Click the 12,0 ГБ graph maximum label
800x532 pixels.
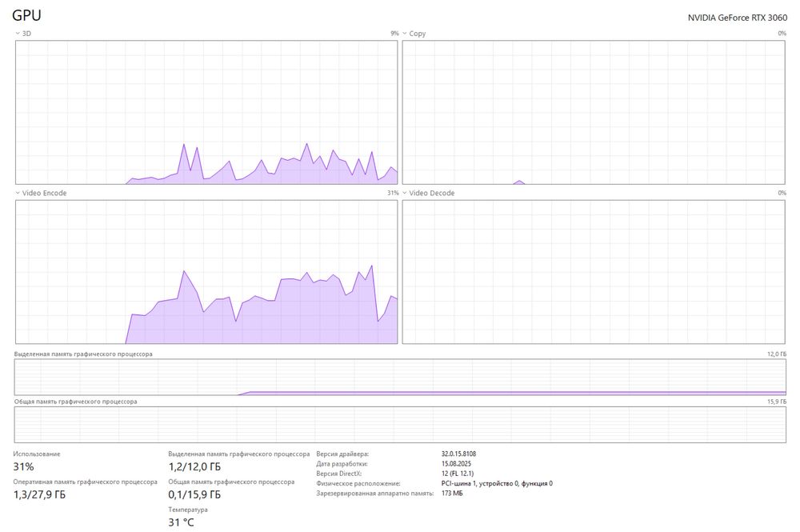(777, 354)
